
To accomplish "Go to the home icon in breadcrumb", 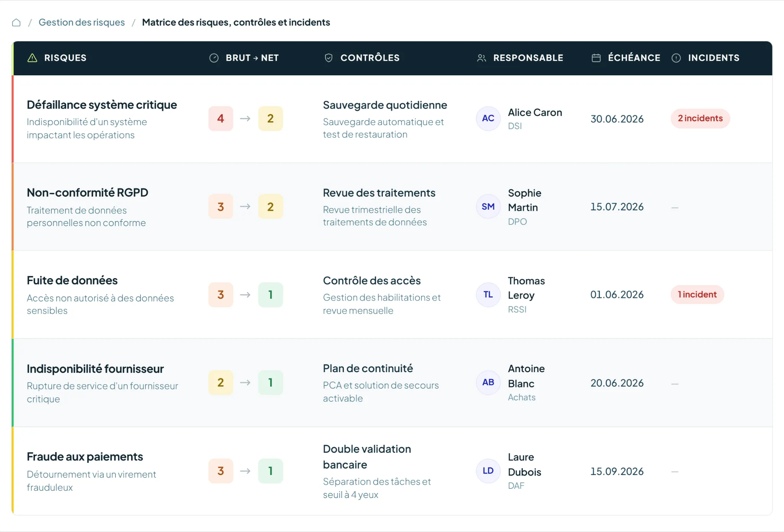I will pos(16,23).
